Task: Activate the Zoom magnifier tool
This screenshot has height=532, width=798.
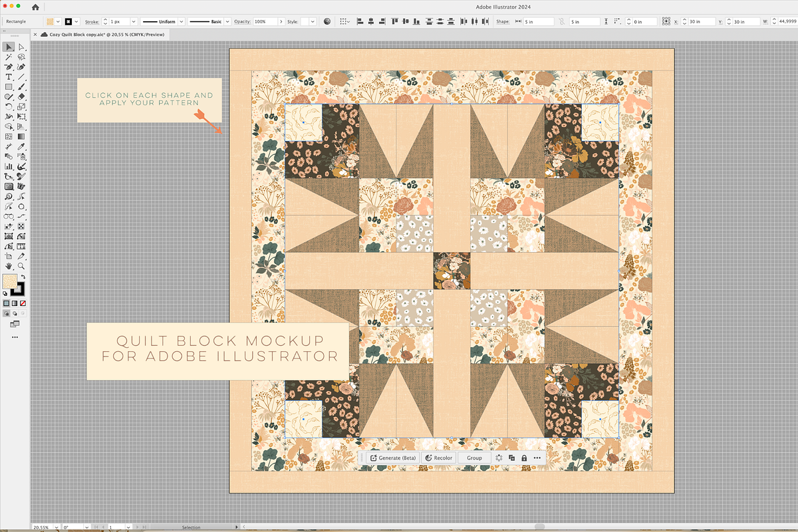Action: click(x=22, y=266)
